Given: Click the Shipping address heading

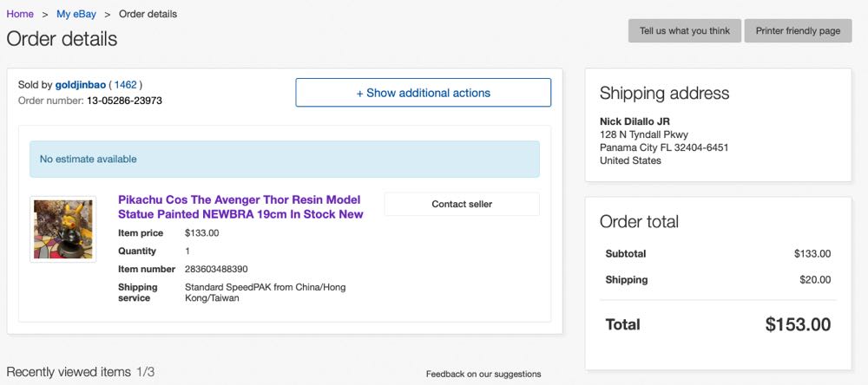Looking at the screenshot, I should point(664,94).
